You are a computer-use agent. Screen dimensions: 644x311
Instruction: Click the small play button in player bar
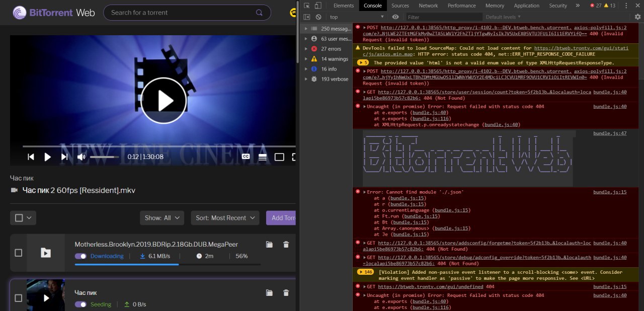click(x=48, y=157)
